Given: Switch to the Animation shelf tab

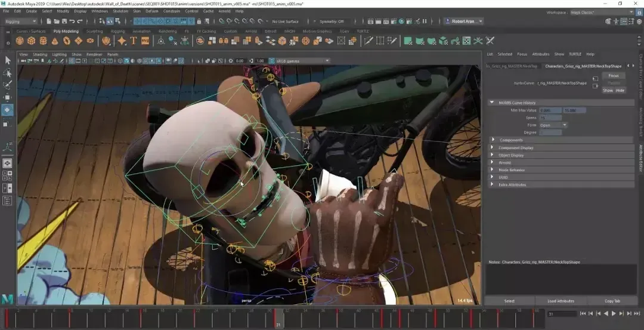Looking at the screenshot, I should 141,31.
